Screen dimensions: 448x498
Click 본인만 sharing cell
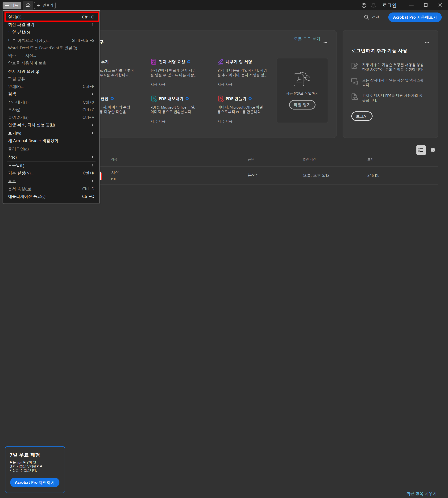click(x=254, y=175)
